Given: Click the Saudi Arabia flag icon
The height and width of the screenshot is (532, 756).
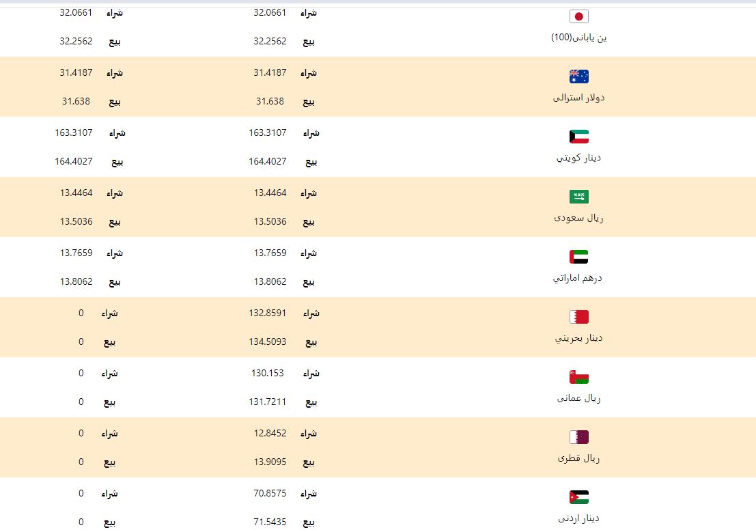Looking at the screenshot, I should pyautogui.click(x=578, y=196).
